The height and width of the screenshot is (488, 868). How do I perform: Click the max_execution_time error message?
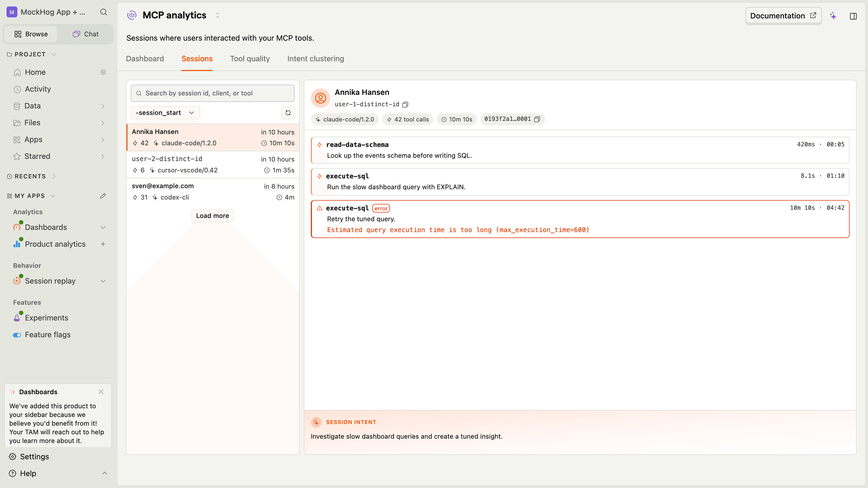[x=458, y=230]
